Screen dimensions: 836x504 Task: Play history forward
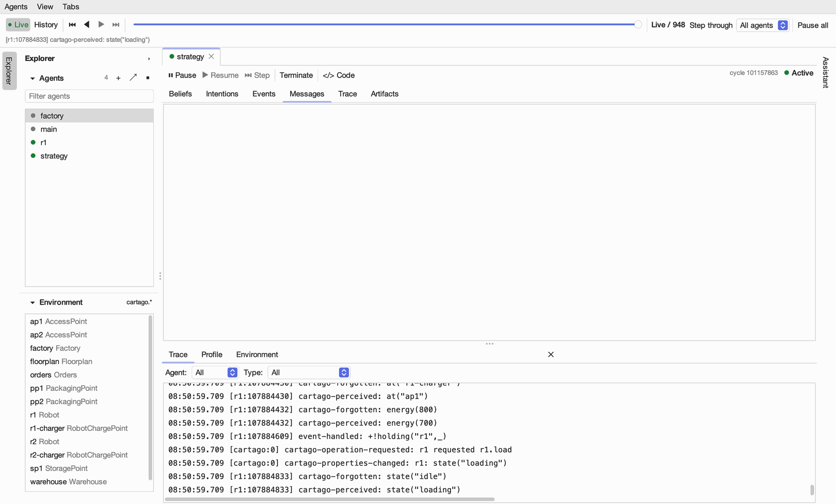click(x=101, y=25)
